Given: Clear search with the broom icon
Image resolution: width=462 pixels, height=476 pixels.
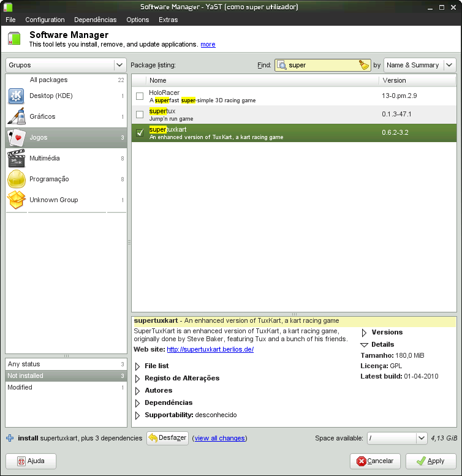Looking at the screenshot, I should pyautogui.click(x=364, y=65).
